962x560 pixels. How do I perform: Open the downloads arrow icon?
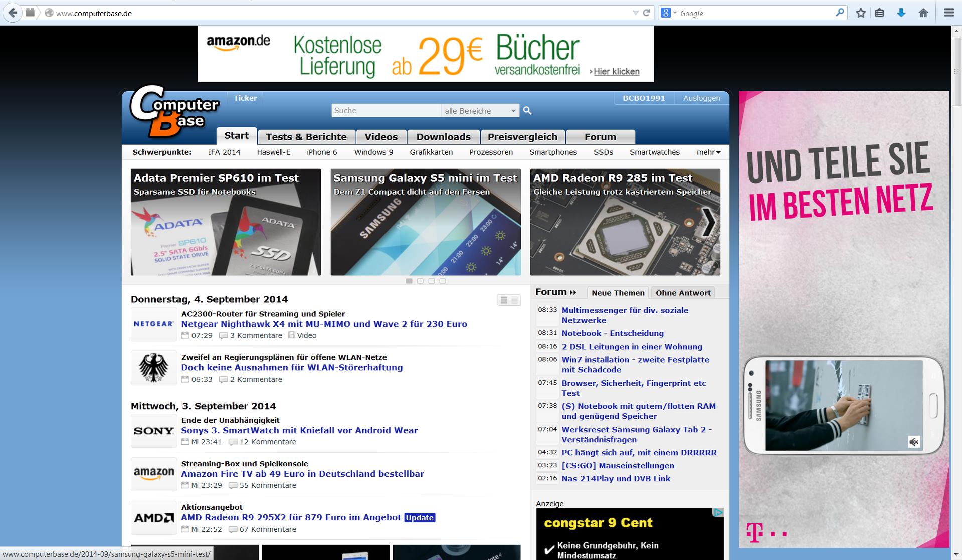click(901, 13)
